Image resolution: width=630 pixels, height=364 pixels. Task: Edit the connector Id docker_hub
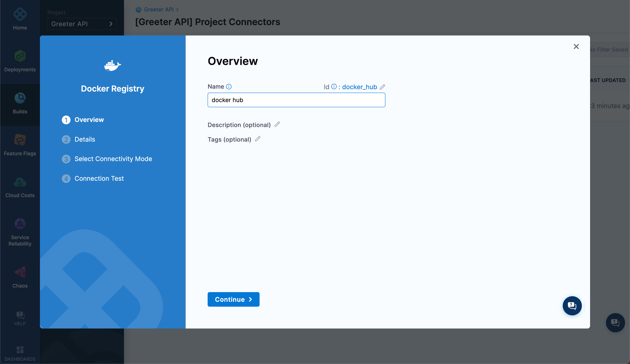(382, 86)
